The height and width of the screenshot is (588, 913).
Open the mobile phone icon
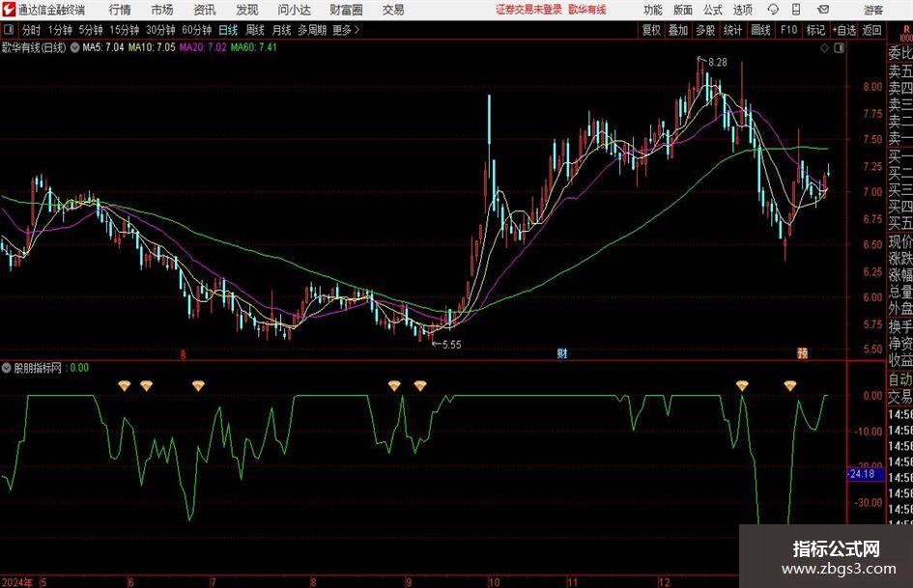click(796, 10)
